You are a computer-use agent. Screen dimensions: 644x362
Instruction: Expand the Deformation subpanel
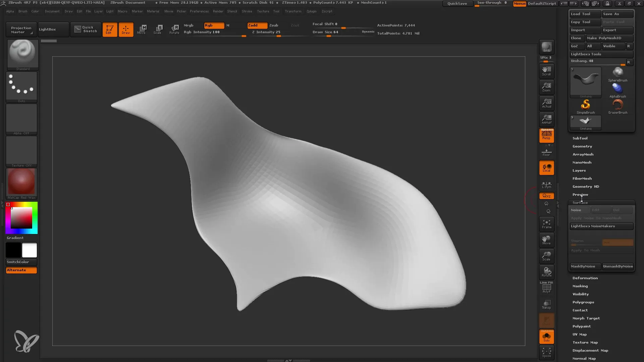585,278
